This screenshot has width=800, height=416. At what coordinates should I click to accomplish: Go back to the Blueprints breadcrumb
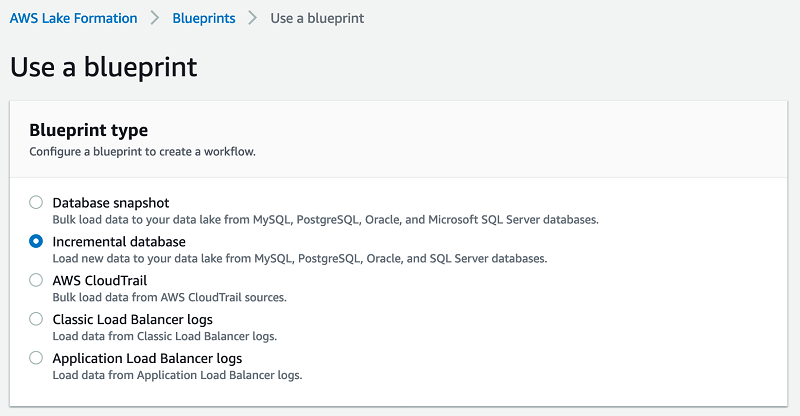pyautogui.click(x=203, y=18)
